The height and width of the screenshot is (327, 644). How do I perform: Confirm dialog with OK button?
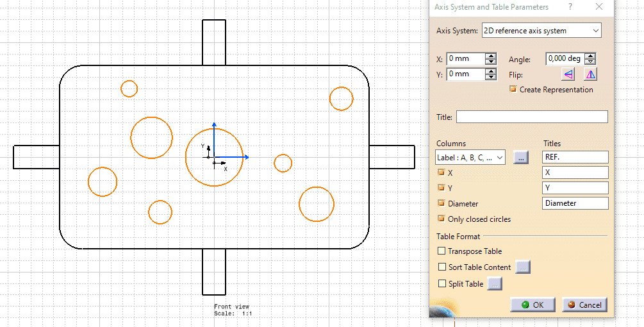(x=533, y=305)
